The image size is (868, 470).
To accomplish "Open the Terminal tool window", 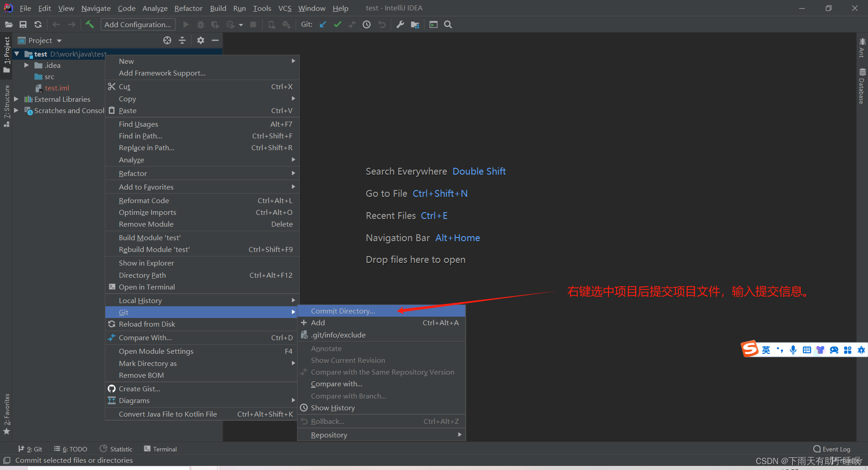I will coord(160,449).
